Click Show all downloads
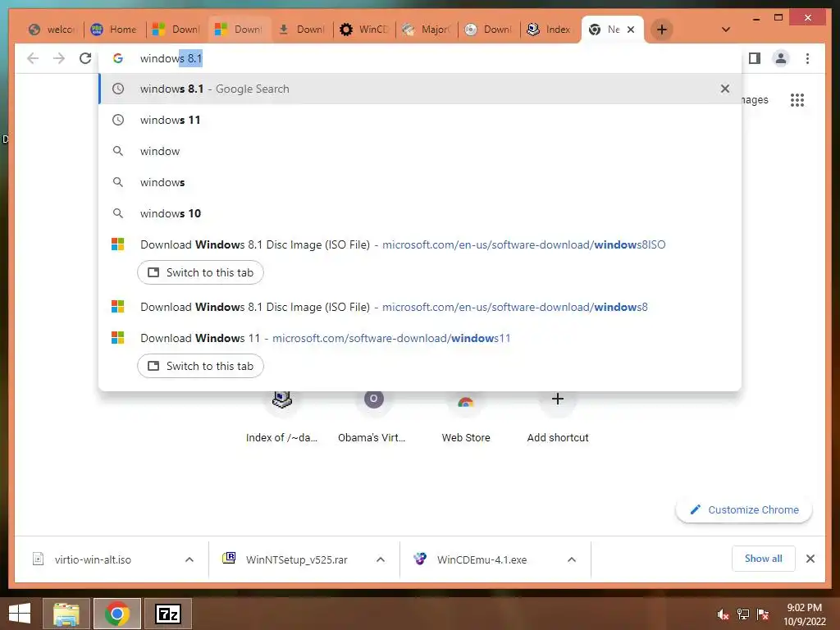Screen dimensions: 840x630 764,559
